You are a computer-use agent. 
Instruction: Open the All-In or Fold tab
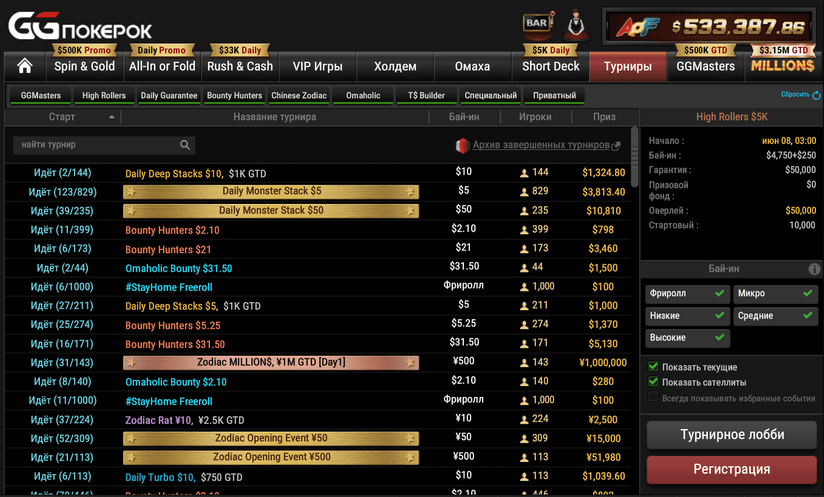(162, 66)
